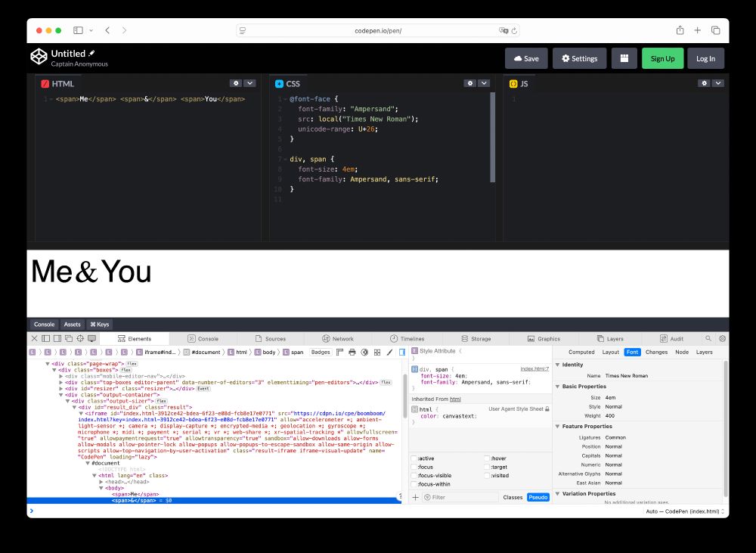
Task: Open the JS editor settings gear
Action: [x=705, y=83]
